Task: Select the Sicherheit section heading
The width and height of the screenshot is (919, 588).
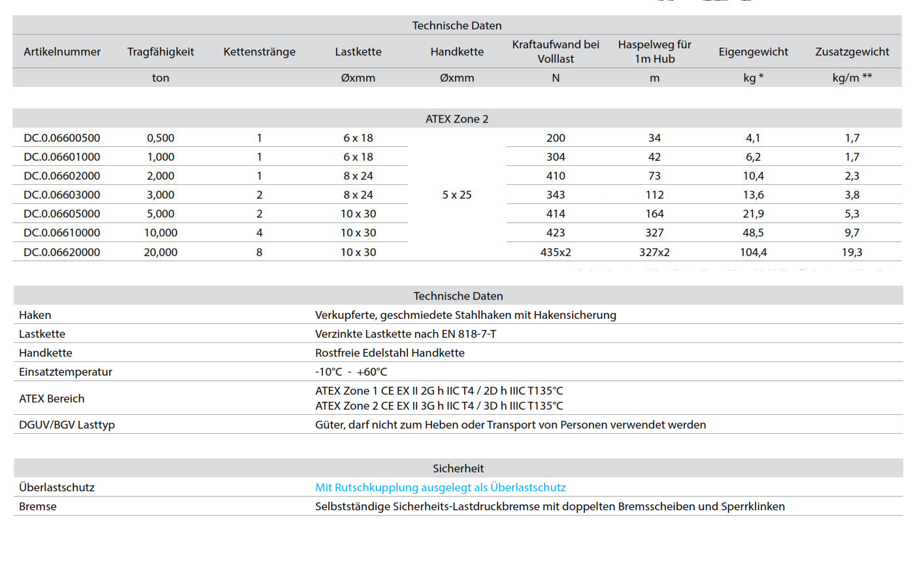Action: click(x=458, y=468)
